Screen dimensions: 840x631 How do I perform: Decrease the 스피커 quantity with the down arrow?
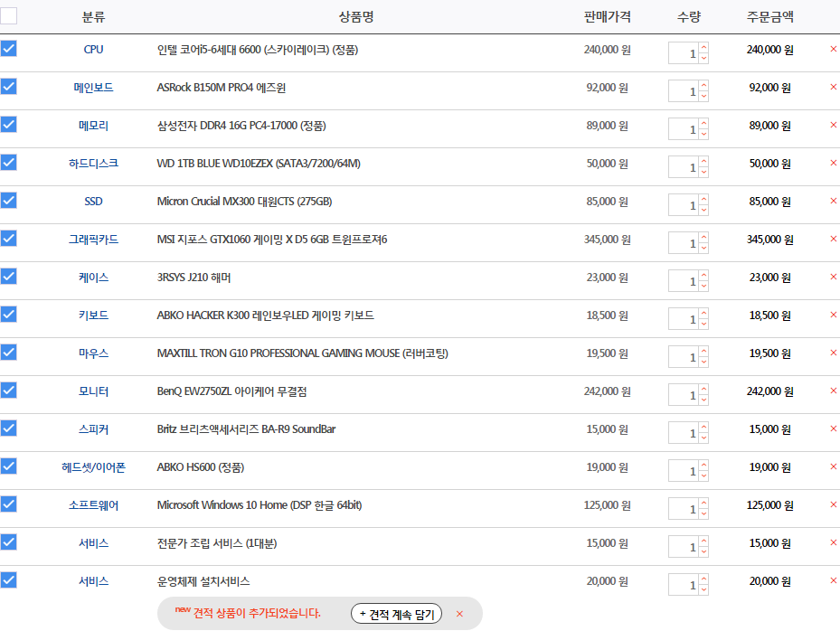click(x=704, y=438)
